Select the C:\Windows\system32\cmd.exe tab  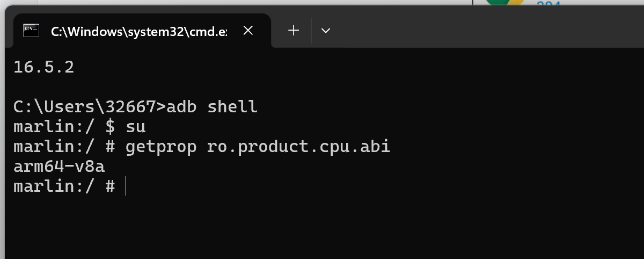138,31
